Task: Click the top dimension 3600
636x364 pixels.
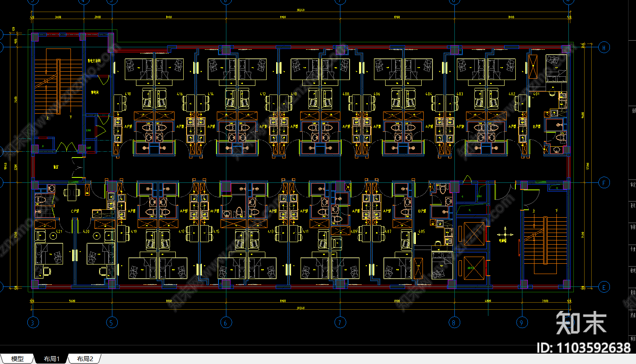Action: tap(58, 17)
